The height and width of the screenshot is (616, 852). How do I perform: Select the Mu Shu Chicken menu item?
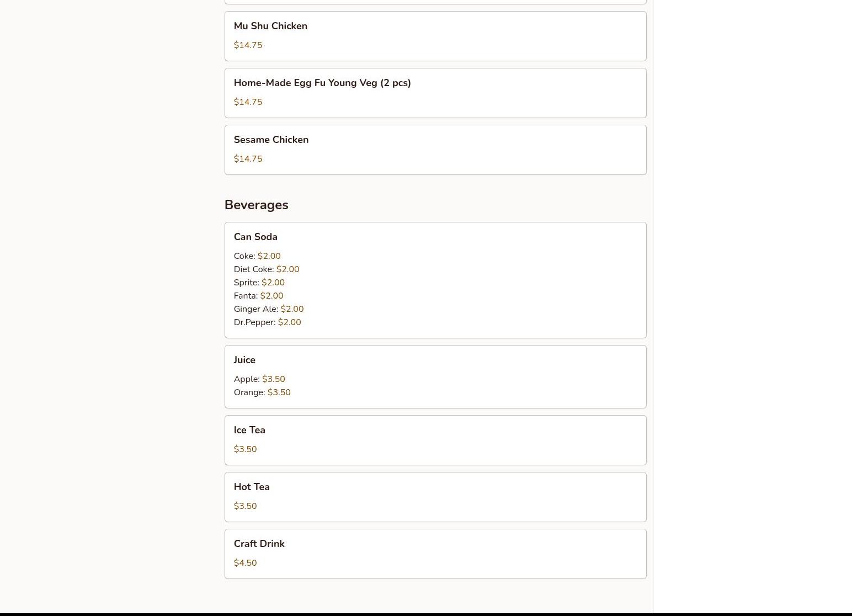coord(435,36)
